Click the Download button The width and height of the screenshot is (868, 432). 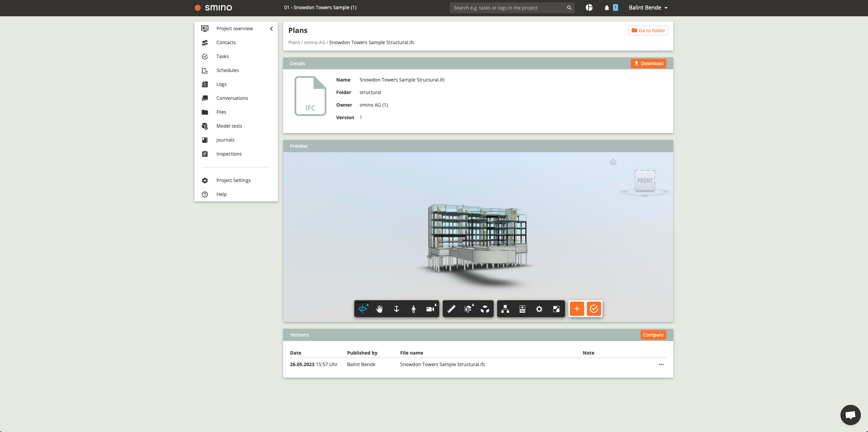pos(648,64)
